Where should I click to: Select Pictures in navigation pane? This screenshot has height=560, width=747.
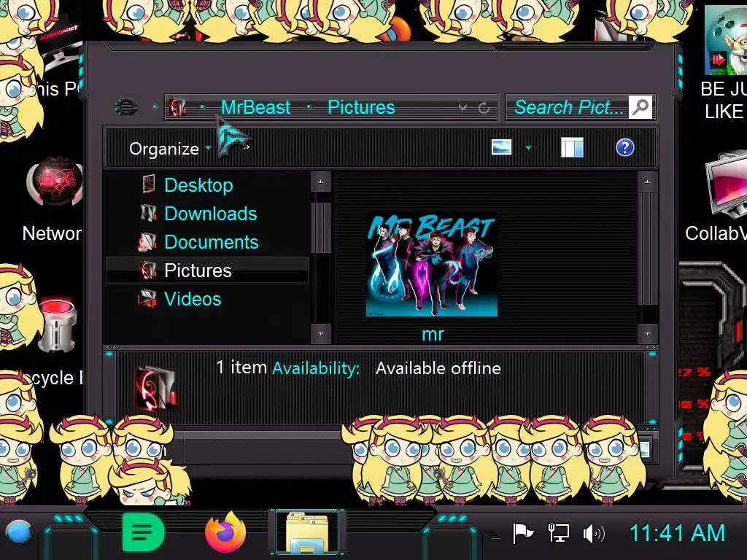tap(207, 271)
